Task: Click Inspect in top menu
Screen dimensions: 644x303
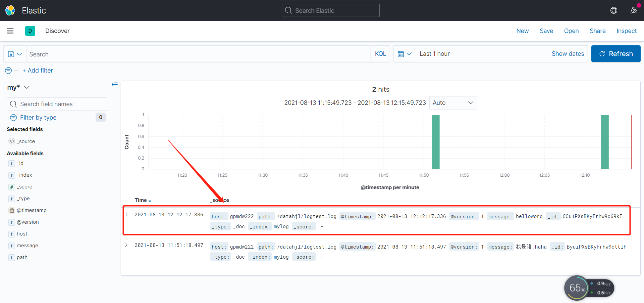Action: [x=627, y=31]
